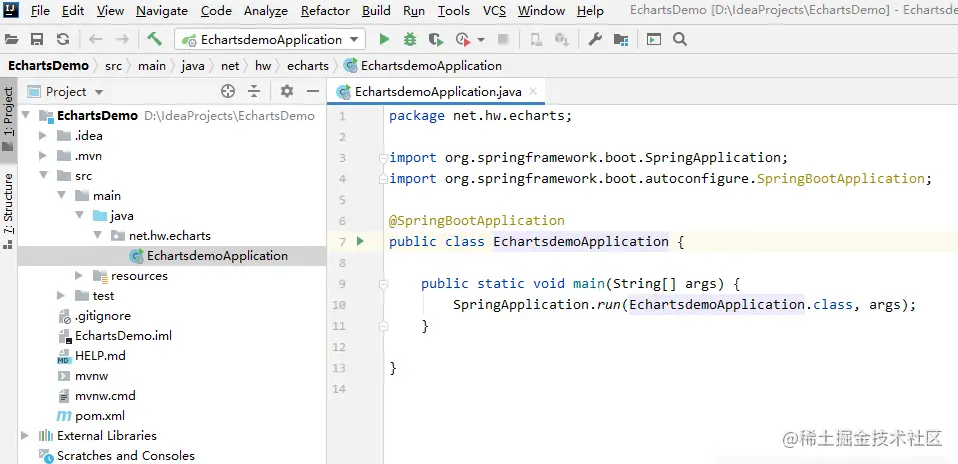The height and width of the screenshot is (464, 958).
Task: Click the java breadcrumb
Action: pos(193,65)
